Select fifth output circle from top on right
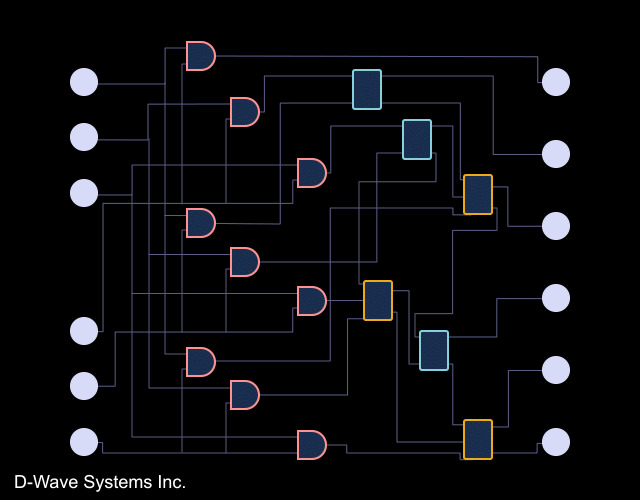This screenshot has width=640, height=500. click(x=556, y=370)
